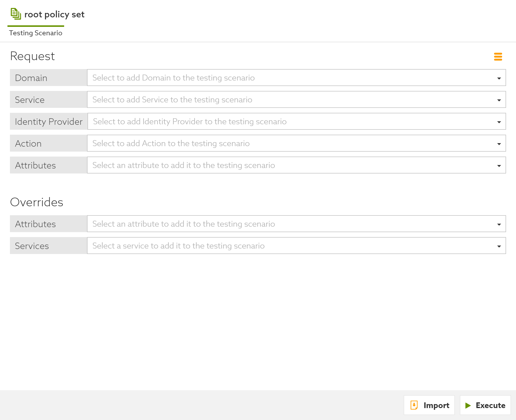Click the Execute play icon
This screenshot has width=516, height=420.
click(x=468, y=405)
